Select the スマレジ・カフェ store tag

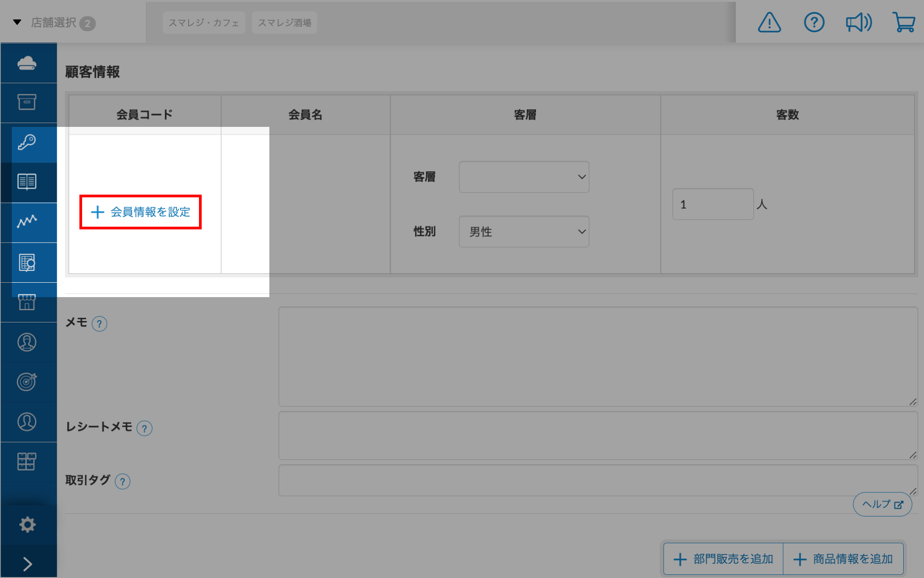tap(204, 23)
